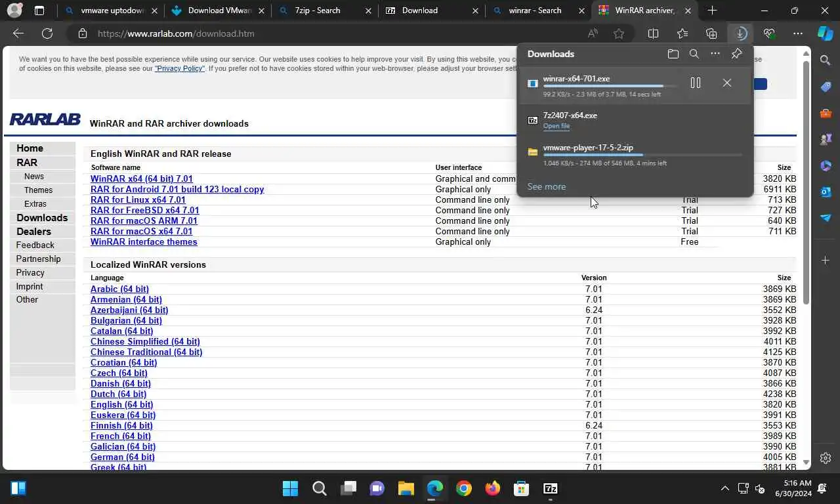Open the Privacy Policy link in cookie notice

[x=180, y=68]
